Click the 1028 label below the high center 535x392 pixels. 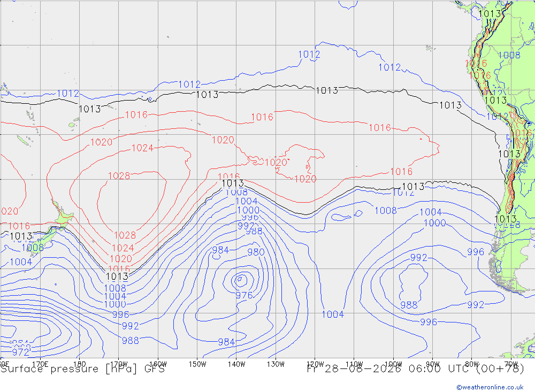(x=125, y=235)
